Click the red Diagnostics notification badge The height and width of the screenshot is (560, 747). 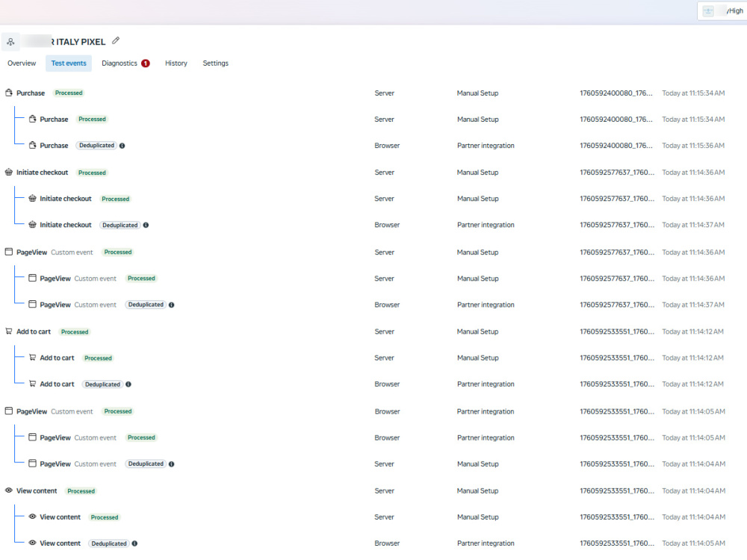click(x=146, y=63)
